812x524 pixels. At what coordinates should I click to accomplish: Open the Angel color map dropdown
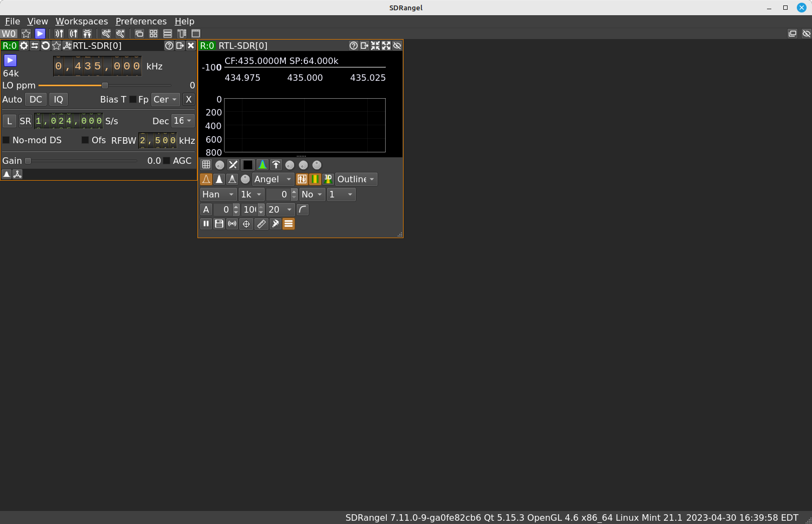coord(273,179)
